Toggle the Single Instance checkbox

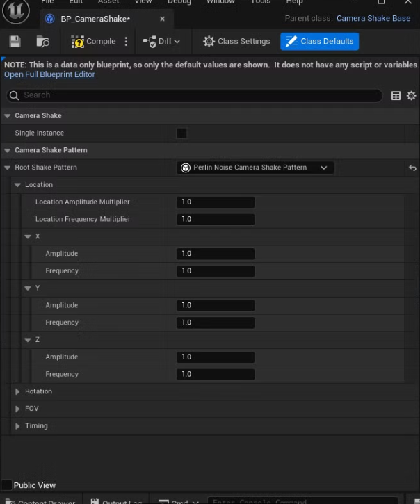pyautogui.click(x=181, y=133)
